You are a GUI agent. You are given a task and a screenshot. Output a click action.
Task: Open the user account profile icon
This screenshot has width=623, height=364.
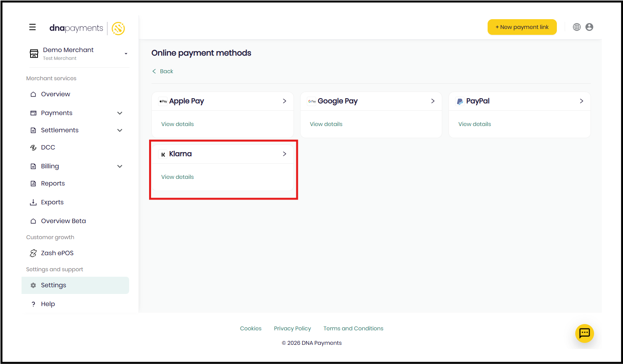coord(589,27)
